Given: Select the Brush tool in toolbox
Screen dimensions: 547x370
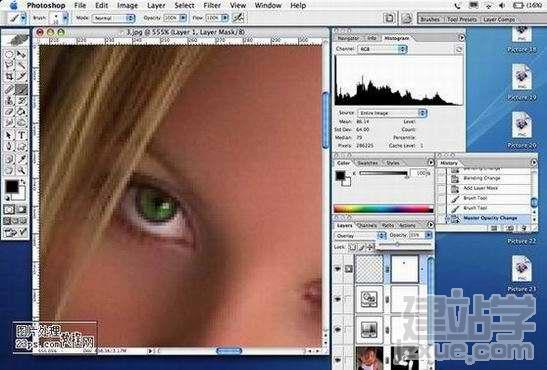Looking at the screenshot, I should tap(22, 89).
